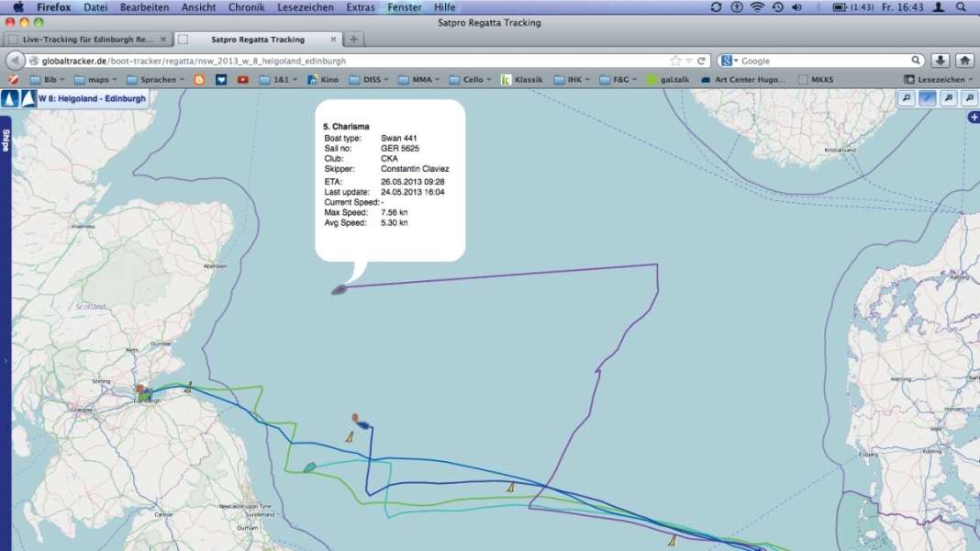Open the Klassik bookmark
980x551 pixels.
click(x=522, y=79)
